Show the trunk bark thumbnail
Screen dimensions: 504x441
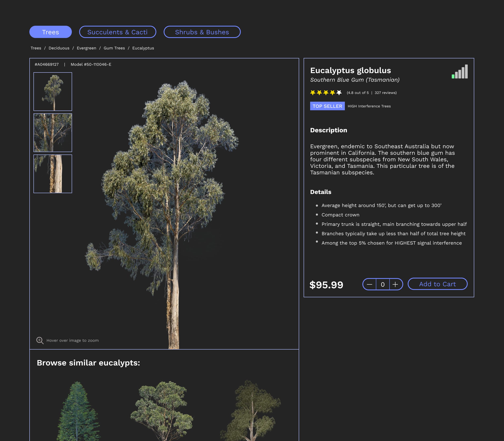point(53,174)
